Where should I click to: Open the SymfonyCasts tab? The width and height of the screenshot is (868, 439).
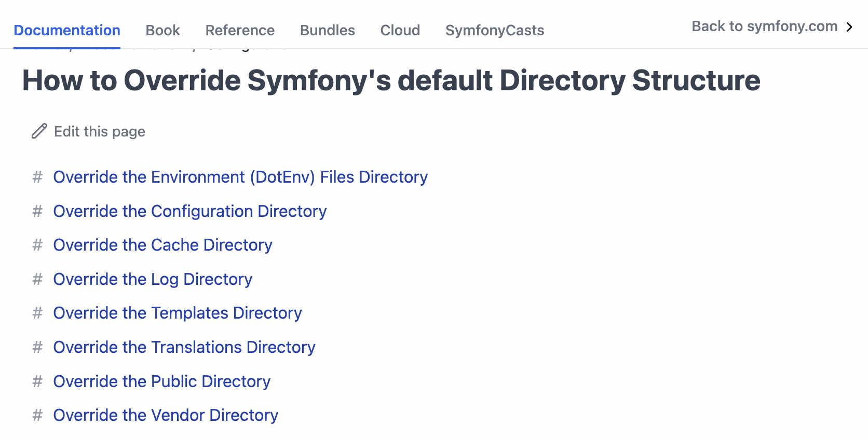pyautogui.click(x=495, y=30)
